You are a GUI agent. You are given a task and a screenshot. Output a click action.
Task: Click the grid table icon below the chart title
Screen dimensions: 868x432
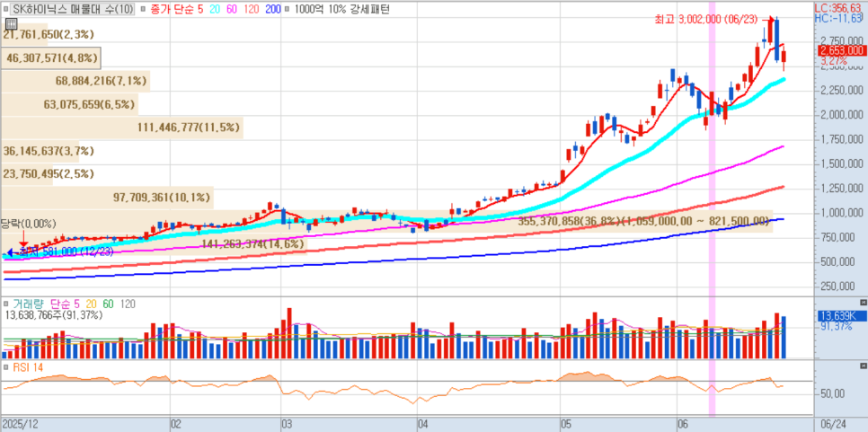point(11,23)
